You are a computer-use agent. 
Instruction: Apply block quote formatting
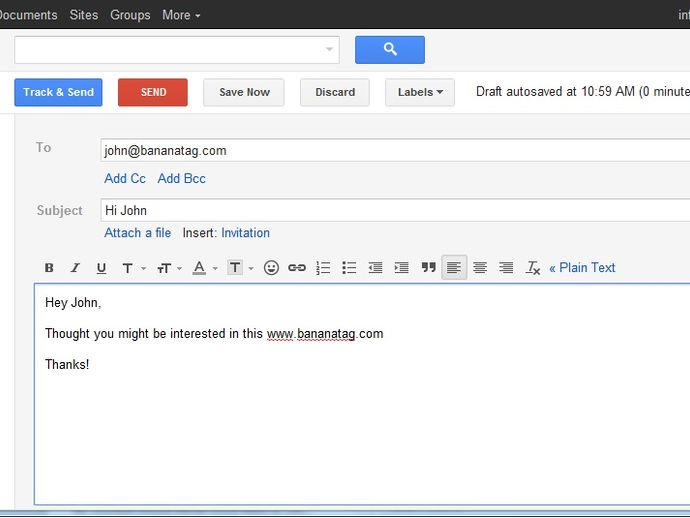(428, 267)
